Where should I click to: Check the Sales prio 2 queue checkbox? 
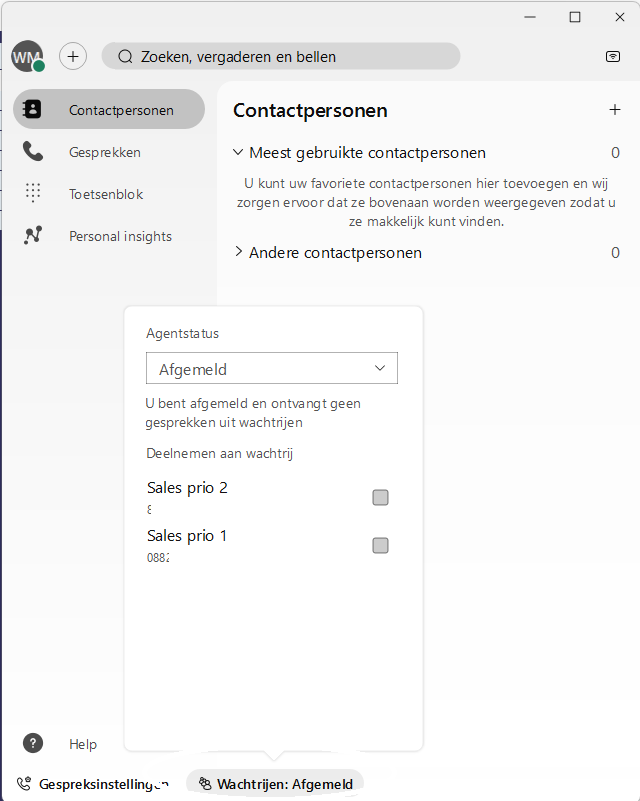[x=381, y=497]
